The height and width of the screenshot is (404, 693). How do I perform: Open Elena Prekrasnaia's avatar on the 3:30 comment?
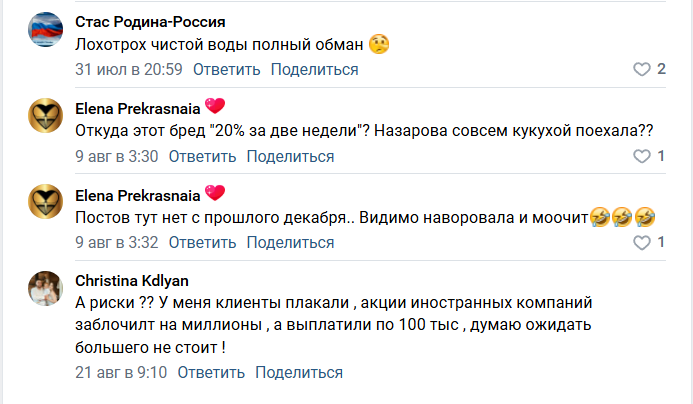(x=47, y=120)
